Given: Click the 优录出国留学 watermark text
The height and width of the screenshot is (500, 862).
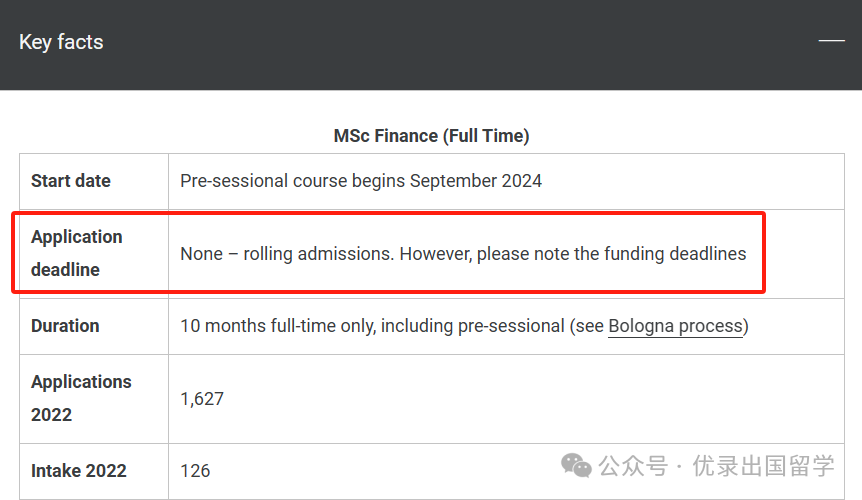Looking at the screenshot, I should 763,466.
